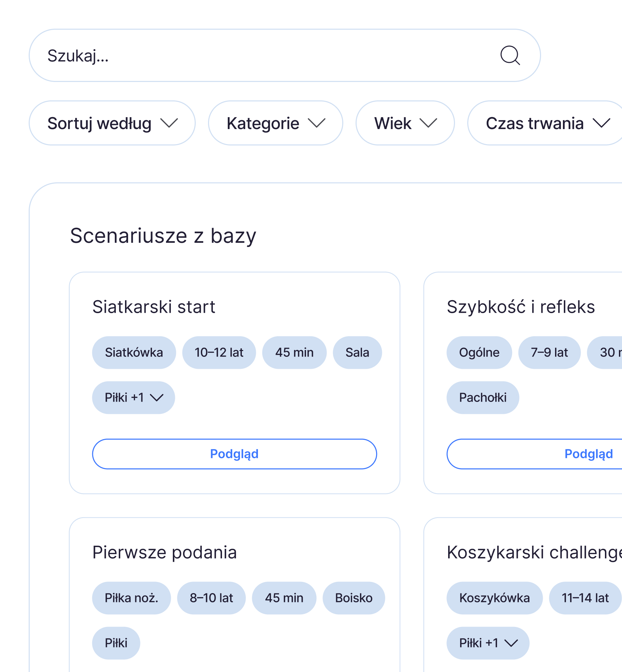Click the 11–14 lat tag
Viewport: 622px width, 672px height.
pyautogui.click(x=585, y=598)
